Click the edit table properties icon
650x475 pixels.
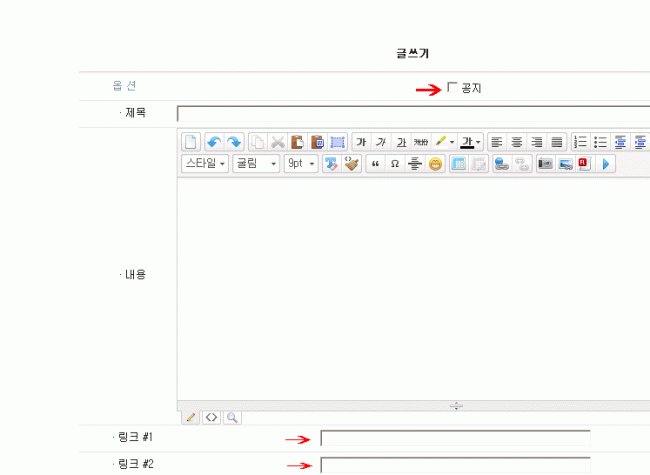click(479, 164)
